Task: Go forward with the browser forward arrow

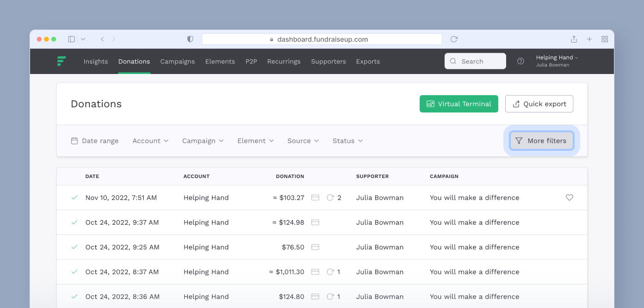Action: tap(114, 39)
